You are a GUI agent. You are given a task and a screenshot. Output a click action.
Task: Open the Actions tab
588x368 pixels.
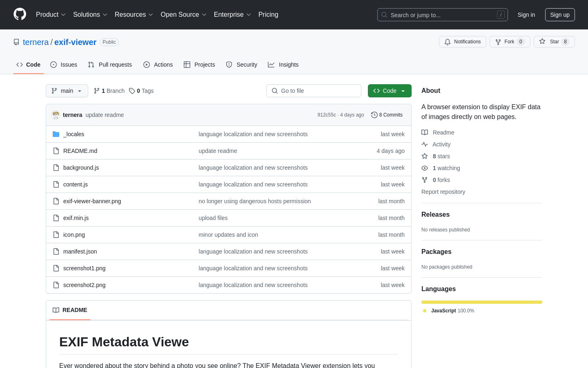point(158,65)
